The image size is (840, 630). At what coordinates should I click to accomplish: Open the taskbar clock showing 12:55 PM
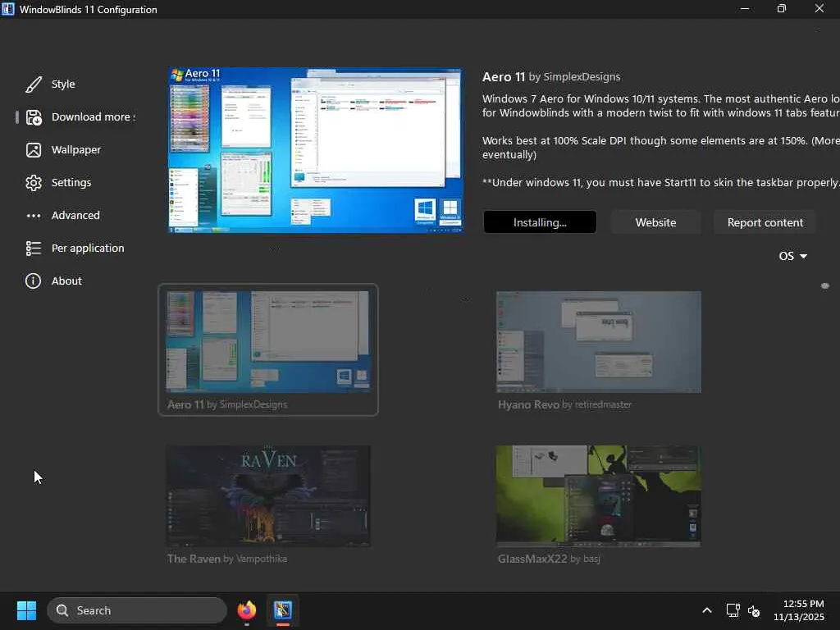(x=799, y=610)
